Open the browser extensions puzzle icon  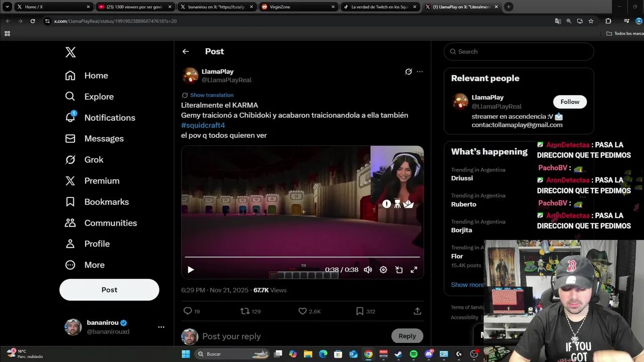pyautogui.click(x=608, y=21)
